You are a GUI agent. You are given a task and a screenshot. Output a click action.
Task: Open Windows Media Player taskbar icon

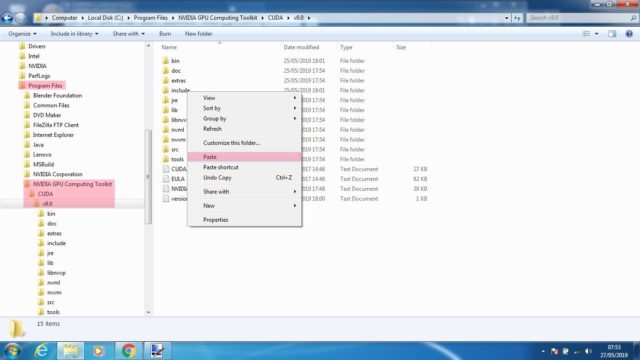click(98, 351)
